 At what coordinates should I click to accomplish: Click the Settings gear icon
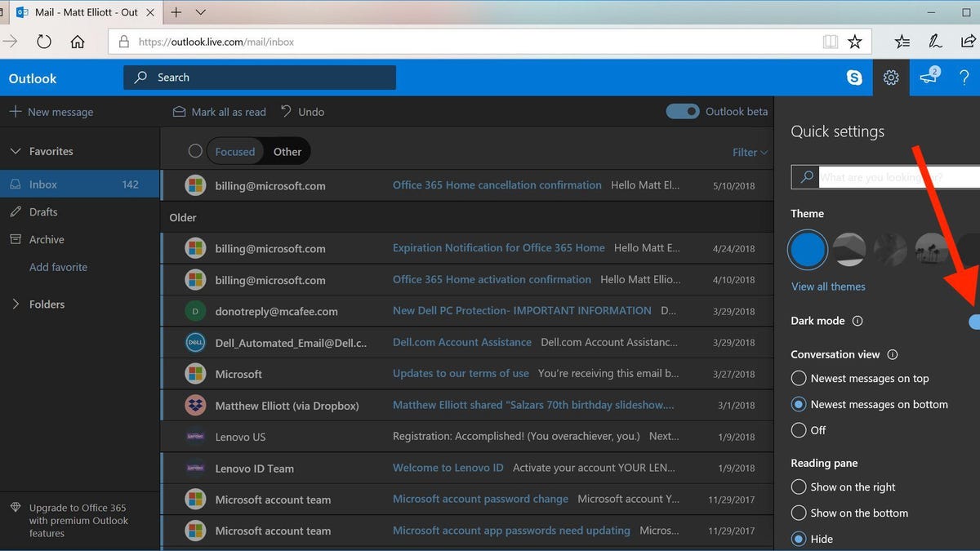[x=893, y=78]
